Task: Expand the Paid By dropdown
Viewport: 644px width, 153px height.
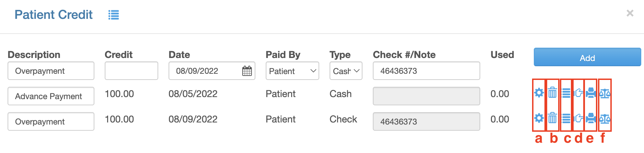Action: 292,71
